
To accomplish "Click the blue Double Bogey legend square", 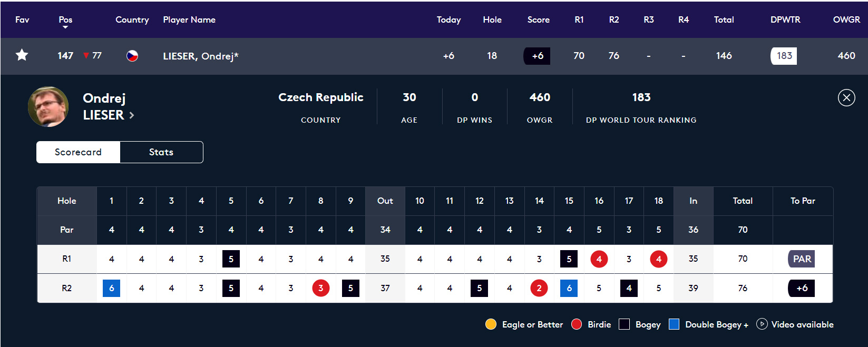I will pos(674,324).
